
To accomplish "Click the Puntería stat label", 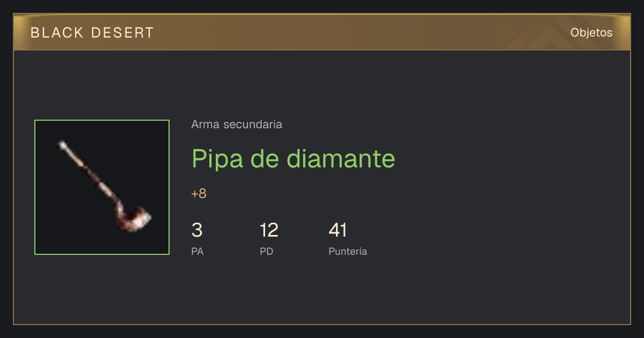I will tap(348, 251).
